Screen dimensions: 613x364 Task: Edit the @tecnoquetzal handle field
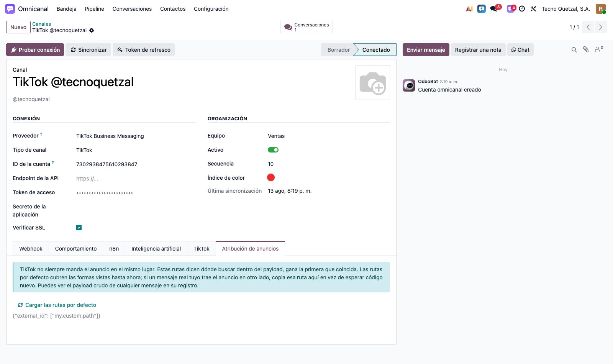tap(31, 99)
